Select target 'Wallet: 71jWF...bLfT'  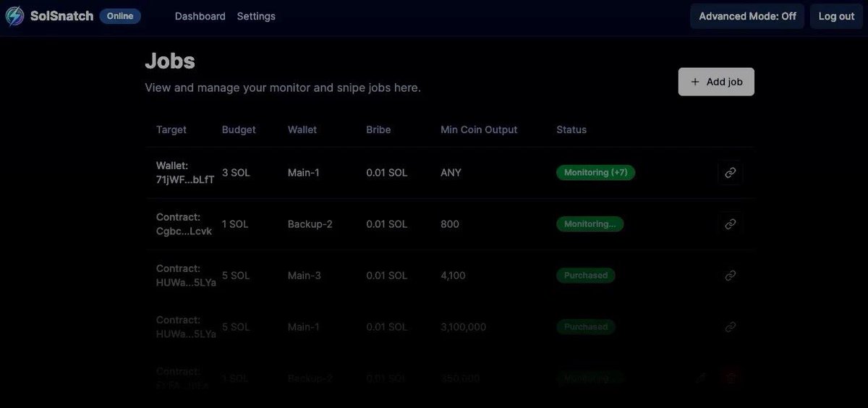pos(185,173)
